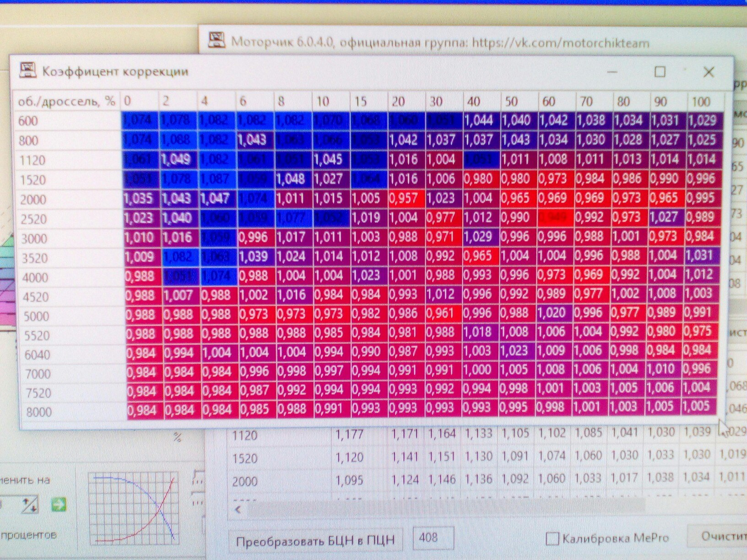Click the Моторчик main window title icon
747x560 pixels.
(x=217, y=40)
